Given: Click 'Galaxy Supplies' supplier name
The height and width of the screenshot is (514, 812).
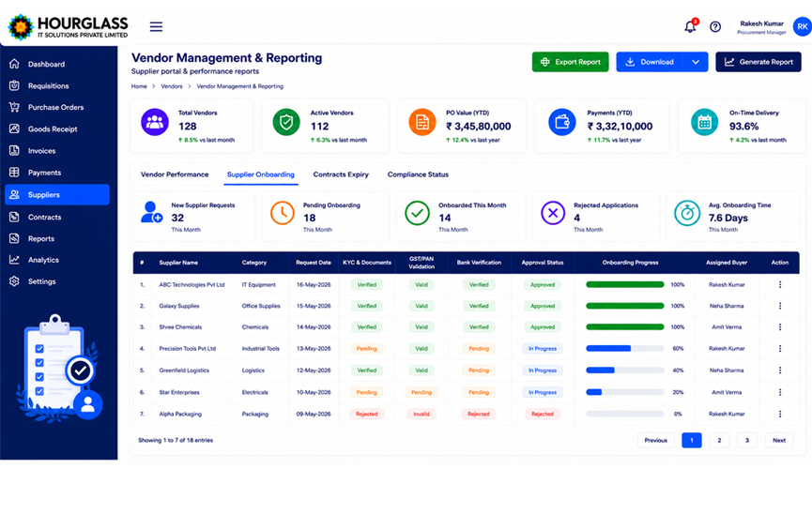Looking at the screenshot, I should [179, 306].
